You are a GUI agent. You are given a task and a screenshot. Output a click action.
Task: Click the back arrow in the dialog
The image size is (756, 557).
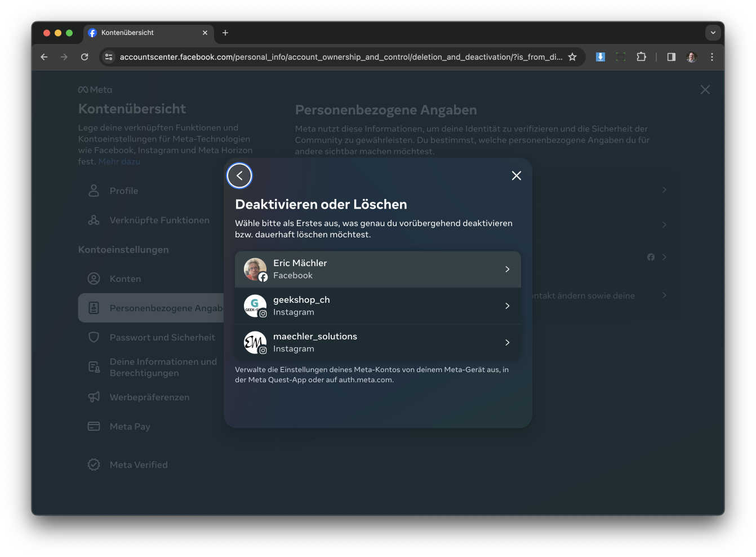(239, 176)
